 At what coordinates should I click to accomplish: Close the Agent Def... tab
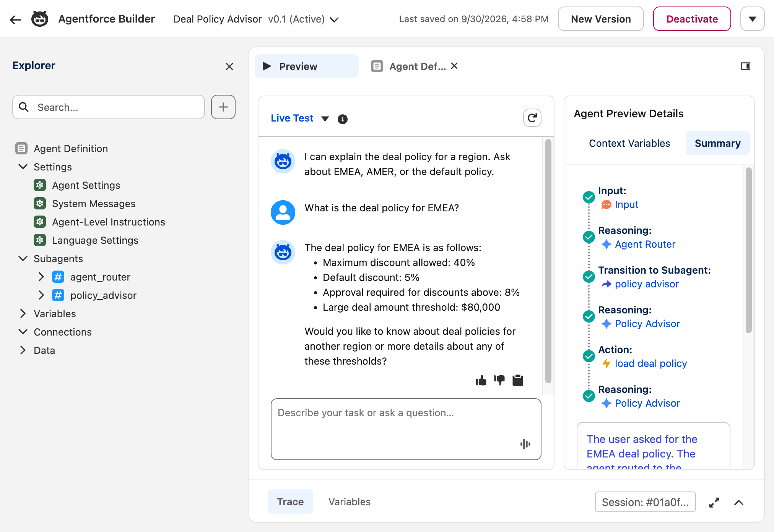(x=454, y=66)
